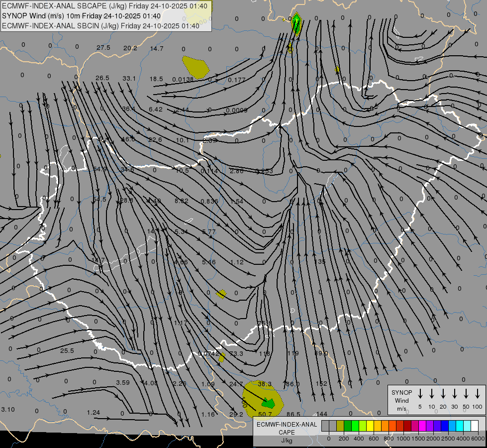Select the deep blue swatch in the CAPE legend
This screenshot has width=487, height=448.
(x=445, y=426)
